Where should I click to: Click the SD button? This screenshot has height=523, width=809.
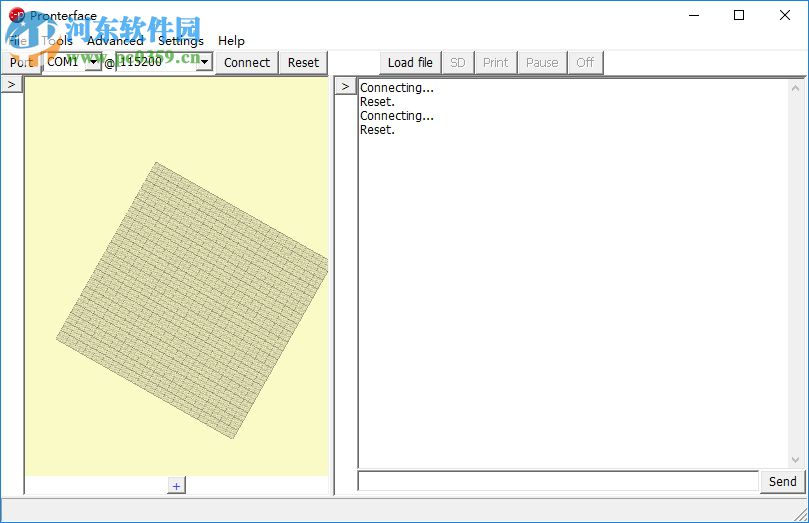pyautogui.click(x=458, y=63)
